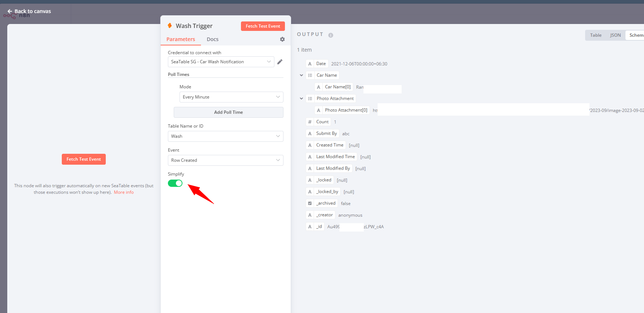The width and height of the screenshot is (644, 313).
Task: Switch output view to Schema
Action: 636,35
